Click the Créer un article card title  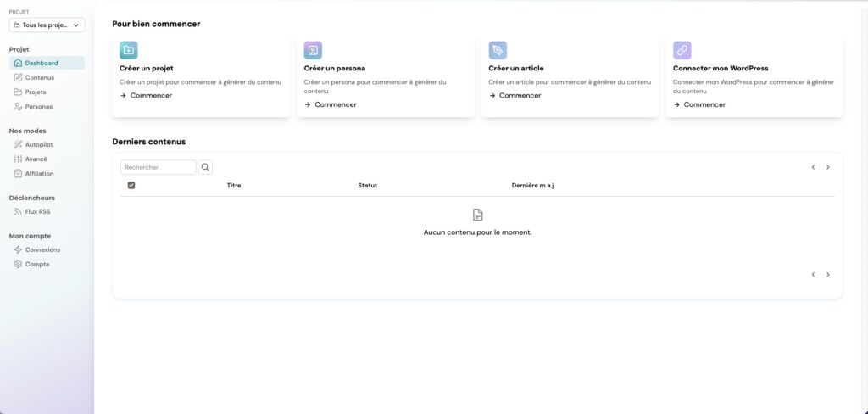pyautogui.click(x=516, y=68)
